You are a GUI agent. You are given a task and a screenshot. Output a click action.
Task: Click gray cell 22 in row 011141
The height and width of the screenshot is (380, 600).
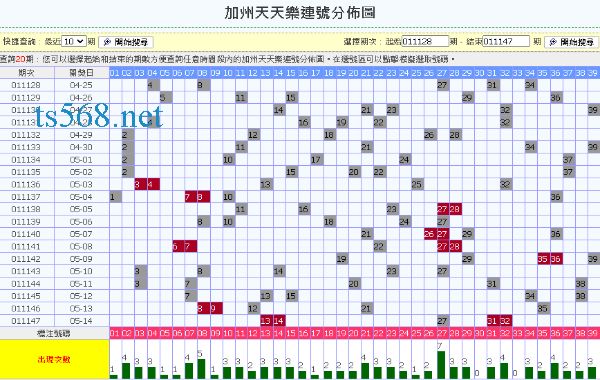click(379, 246)
